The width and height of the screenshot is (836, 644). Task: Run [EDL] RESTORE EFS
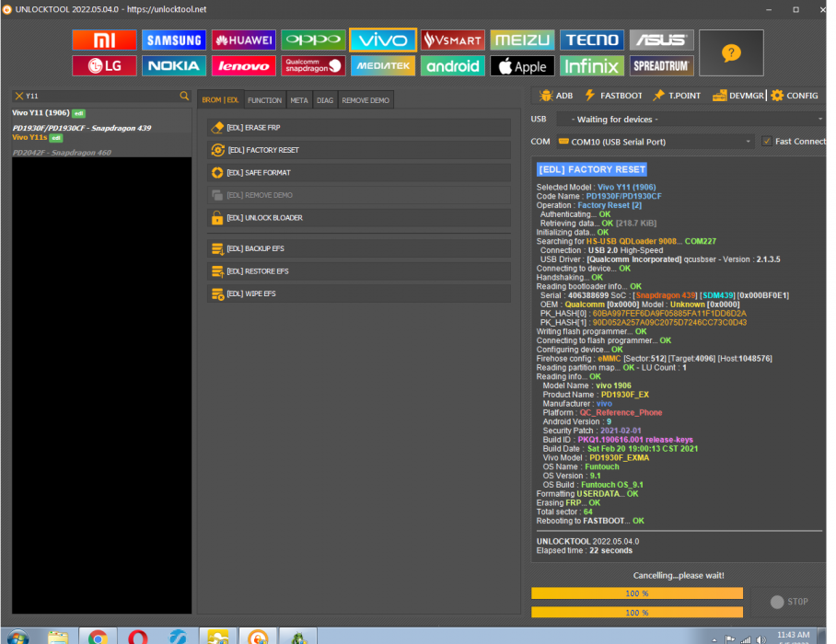tap(359, 271)
